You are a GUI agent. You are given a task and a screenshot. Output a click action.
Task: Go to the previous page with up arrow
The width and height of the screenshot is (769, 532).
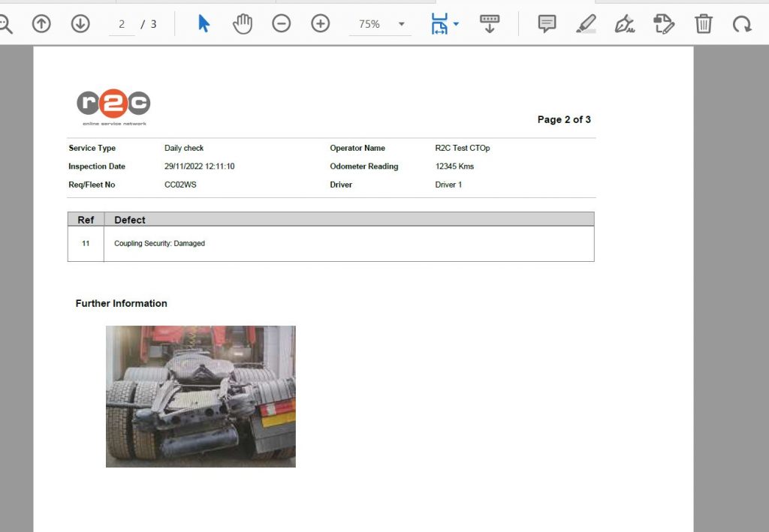(41, 23)
